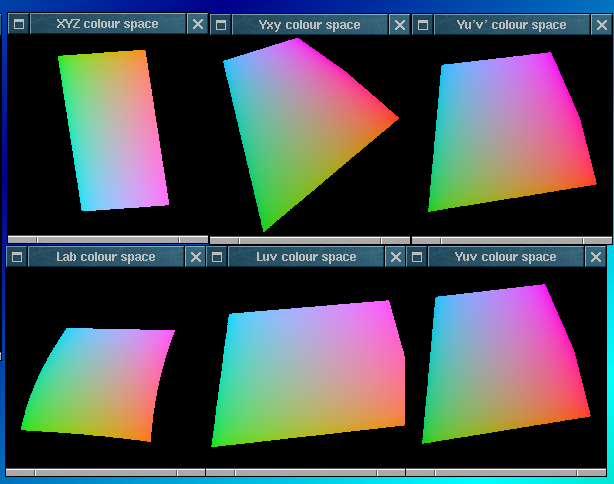The image size is (614, 484).
Task: Click the XYZ colour gamut plot
Action: coord(114,130)
